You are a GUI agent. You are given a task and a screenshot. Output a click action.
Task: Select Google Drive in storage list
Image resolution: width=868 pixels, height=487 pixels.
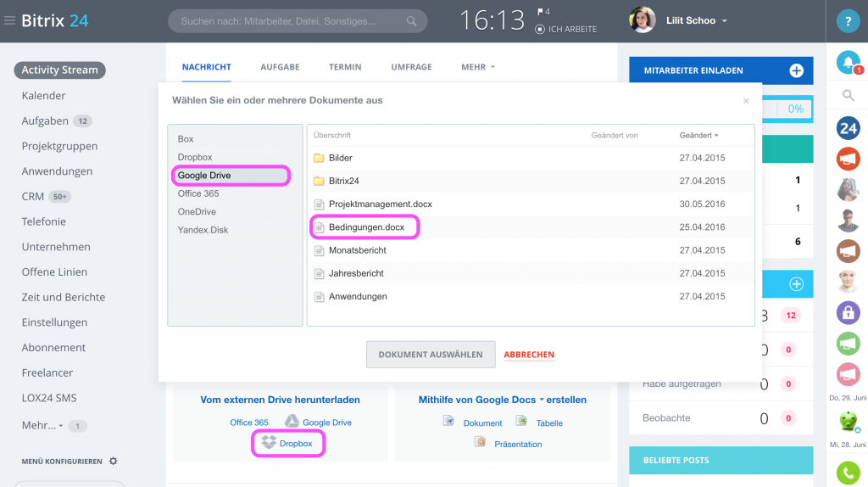pos(231,176)
